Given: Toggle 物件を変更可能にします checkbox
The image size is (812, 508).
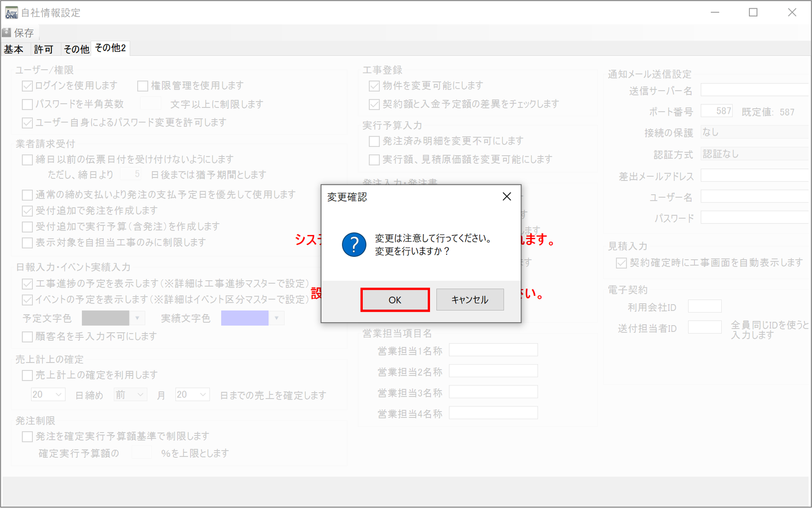Looking at the screenshot, I should click(x=374, y=86).
